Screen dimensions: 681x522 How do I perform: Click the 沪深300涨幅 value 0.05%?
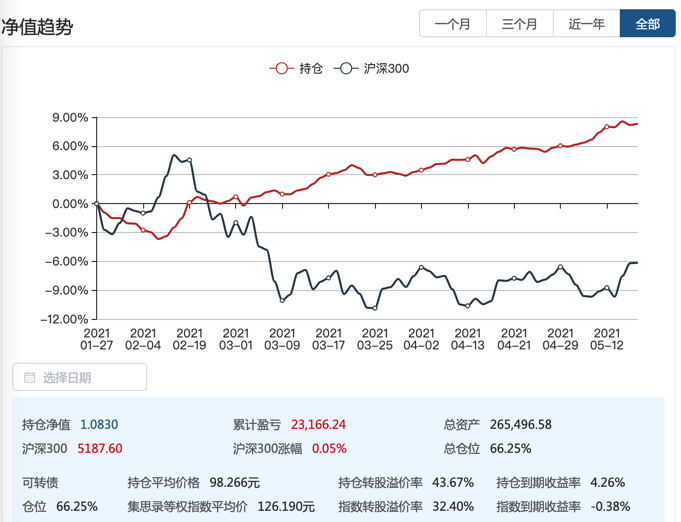[x=329, y=448]
